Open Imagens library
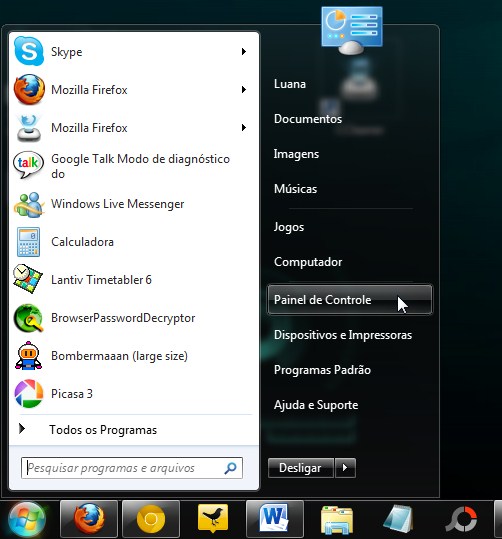The width and height of the screenshot is (502, 539). (296, 154)
